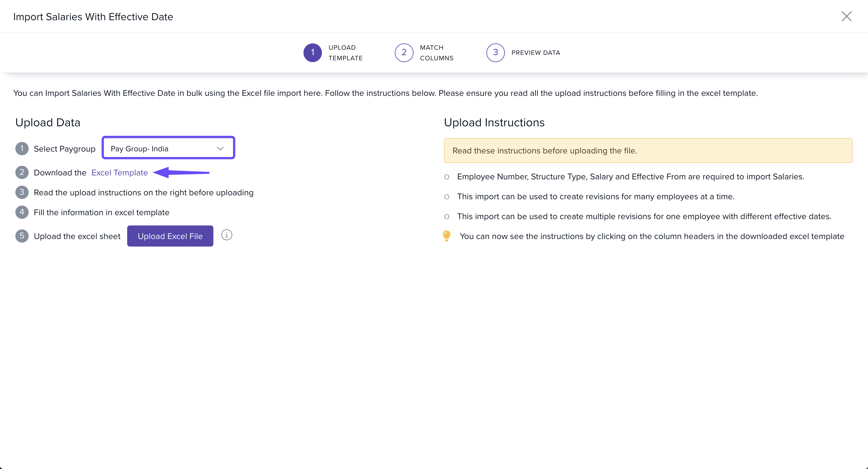Viewport: 868px width, 469px height.
Task: Click the chevron arrow in the Paygroup dropdown
Action: 220,149
